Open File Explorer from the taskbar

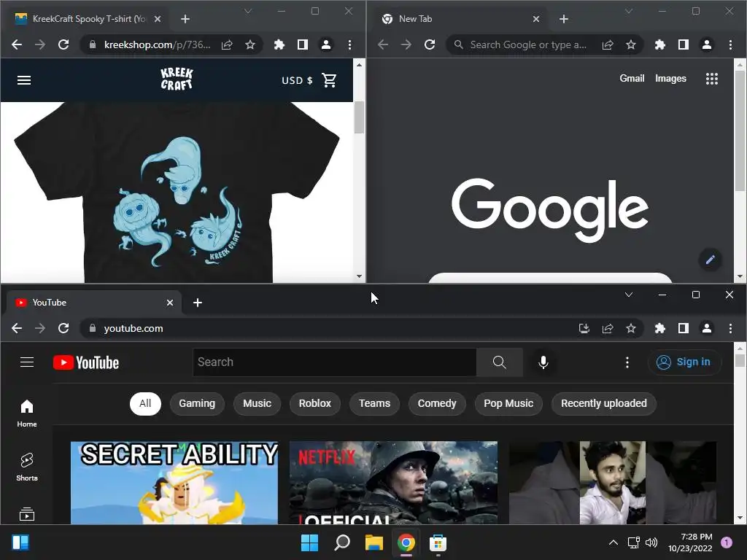374,542
